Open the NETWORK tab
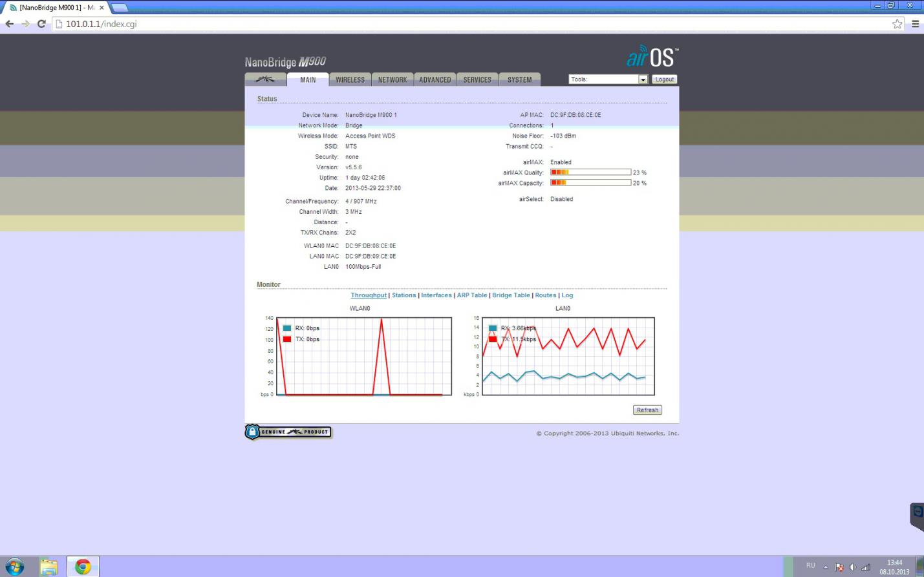924x577 pixels. 392,79
